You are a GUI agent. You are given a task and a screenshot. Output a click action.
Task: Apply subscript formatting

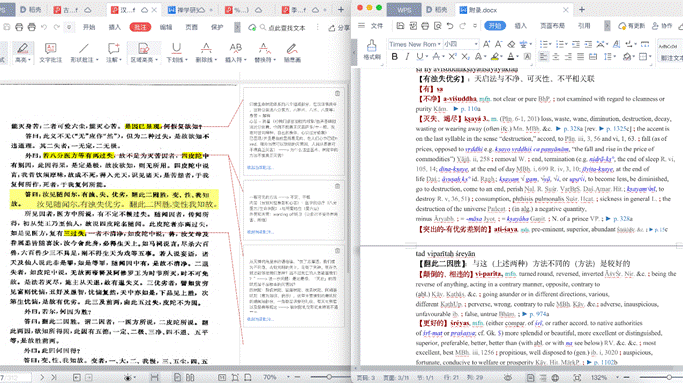tap(466, 56)
